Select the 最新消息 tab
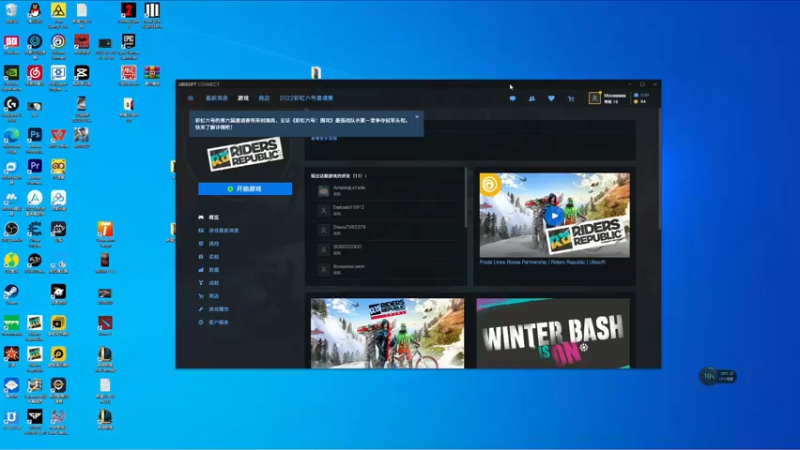The height and width of the screenshot is (450, 800). tap(216, 98)
